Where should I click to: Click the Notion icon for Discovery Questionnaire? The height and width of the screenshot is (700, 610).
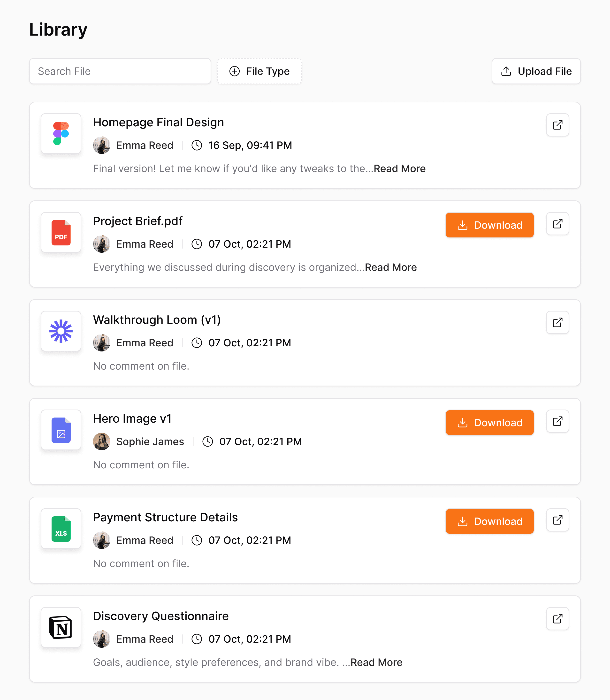(x=61, y=627)
